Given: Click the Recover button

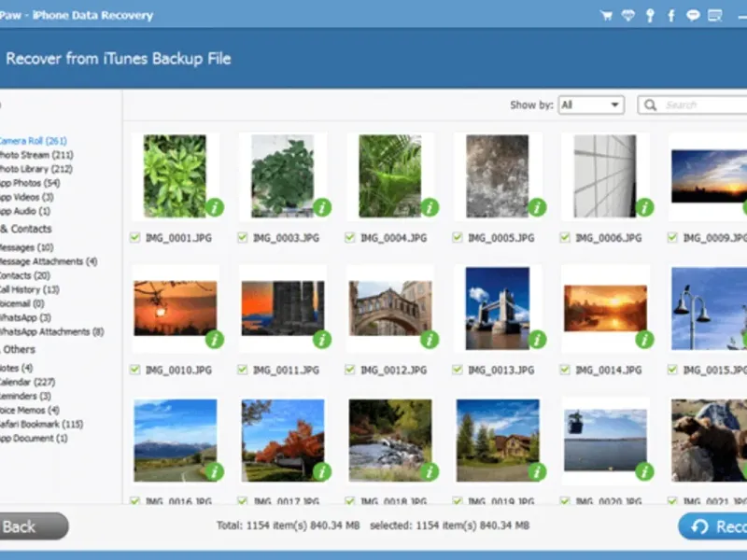Looking at the screenshot, I should [712, 526].
